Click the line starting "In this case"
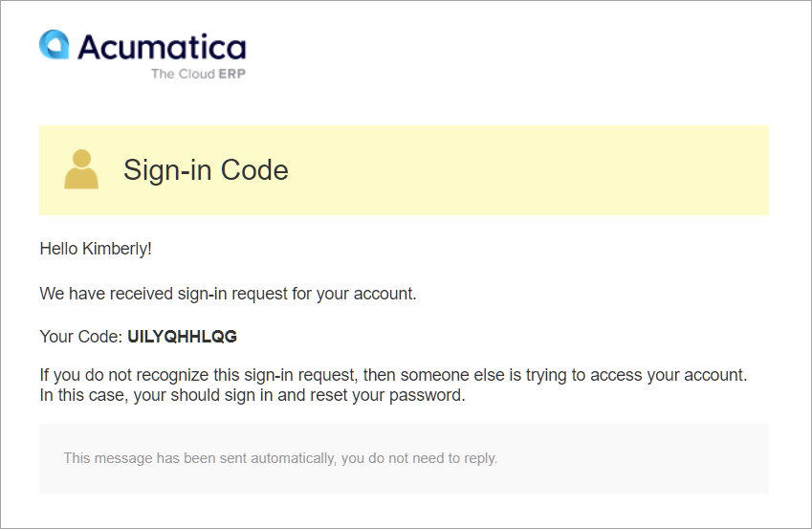Image resolution: width=812 pixels, height=529 pixels. click(x=252, y=395)
